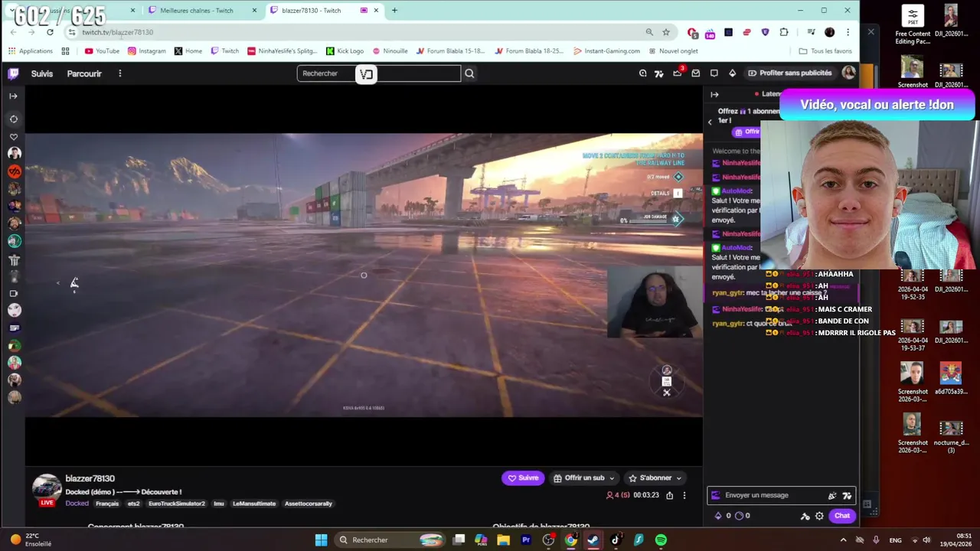Open a new browser tab with plus

click(x=394, y=11)
